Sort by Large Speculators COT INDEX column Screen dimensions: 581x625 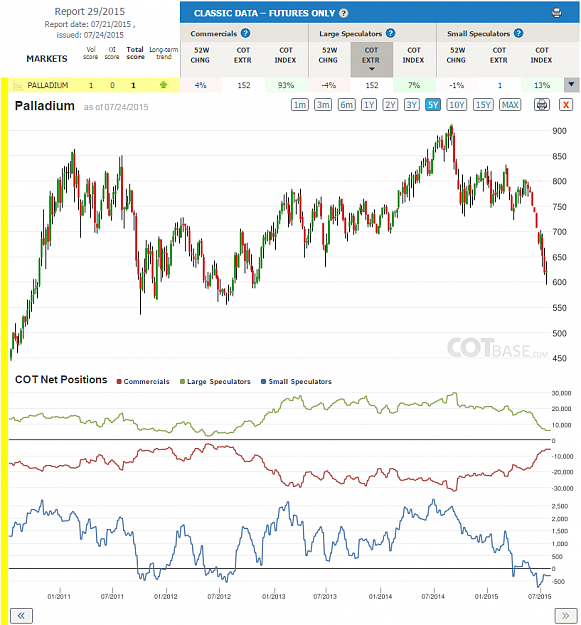pyautogui.click(x=414, y=55)
